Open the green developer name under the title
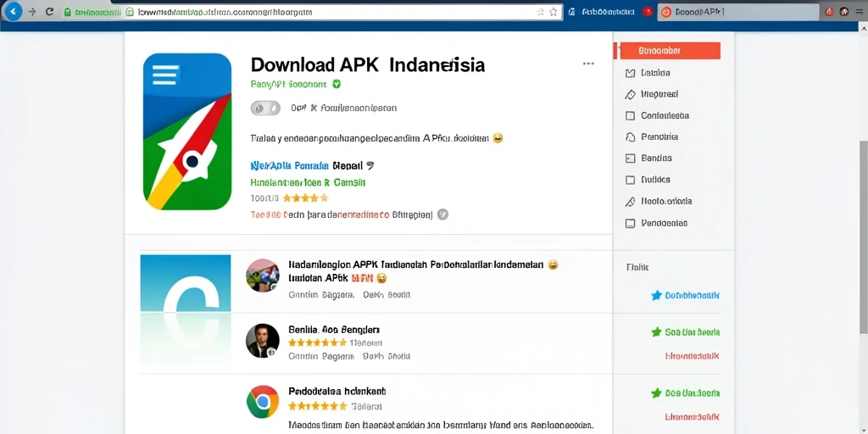 288,85
